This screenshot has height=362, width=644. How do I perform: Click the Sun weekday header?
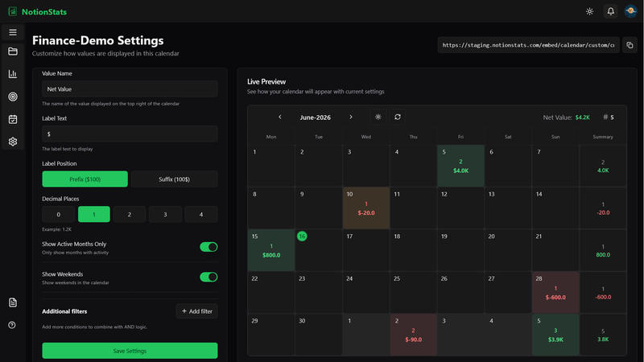[555, 137]
